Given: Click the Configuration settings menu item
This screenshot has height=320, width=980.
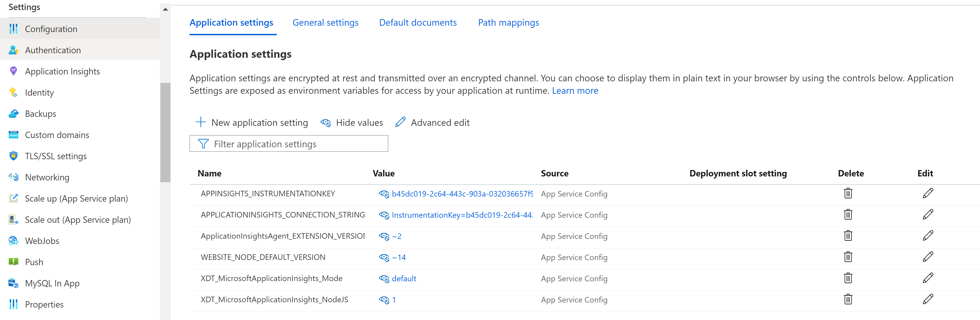Looking at the screenshot, I should (x=51, y=29).
